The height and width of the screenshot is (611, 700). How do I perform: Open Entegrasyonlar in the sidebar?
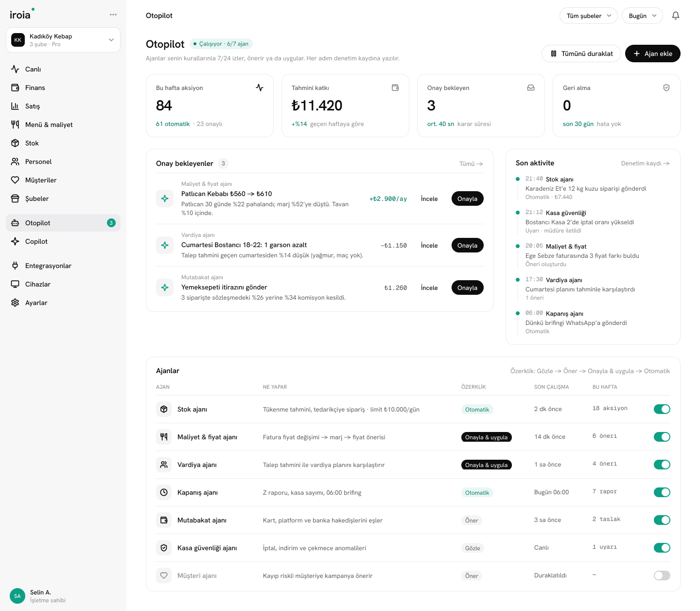(x=63, y=266)
